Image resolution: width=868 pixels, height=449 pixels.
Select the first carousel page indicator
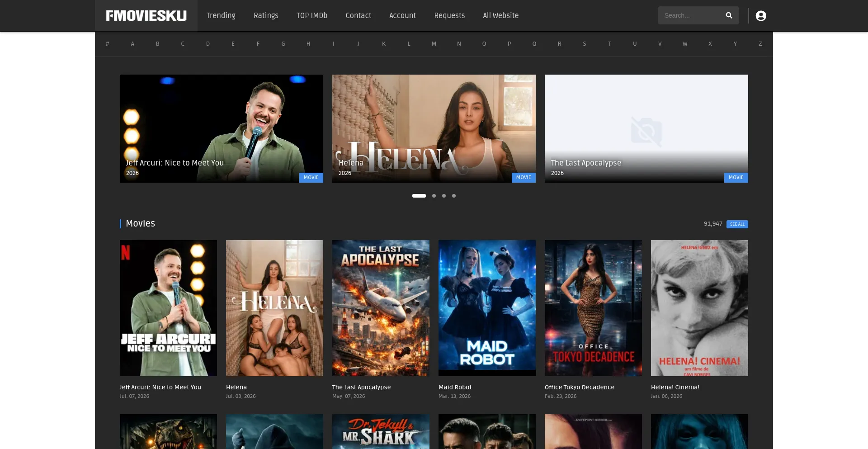tap(419, 196)
